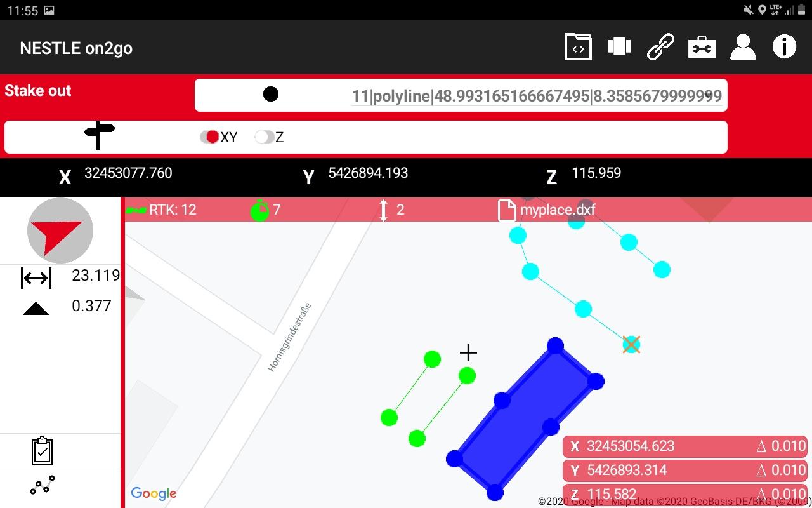Tap the orange-crossed target point on map
The height and width of the screenshot is (508, 812).
(631, 345)
